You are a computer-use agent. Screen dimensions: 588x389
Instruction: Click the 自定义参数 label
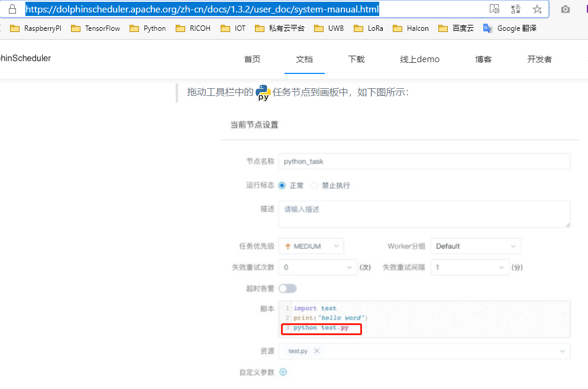tap(257, 372)
